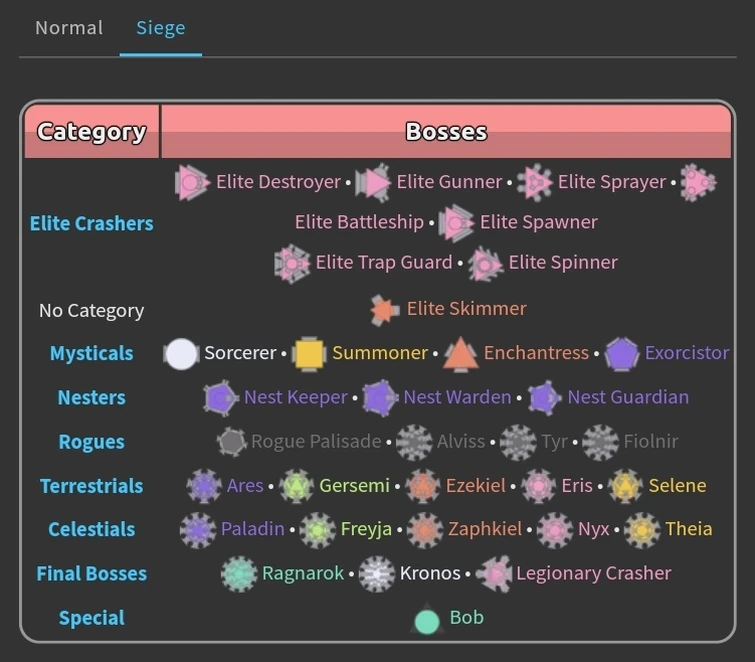Click the purple Exorcistor pentagon icon
Screen dimensions: 755x662
[x=622, y=354]
